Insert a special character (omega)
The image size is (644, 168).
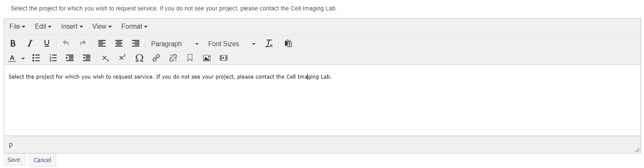[x=139, y=58]
